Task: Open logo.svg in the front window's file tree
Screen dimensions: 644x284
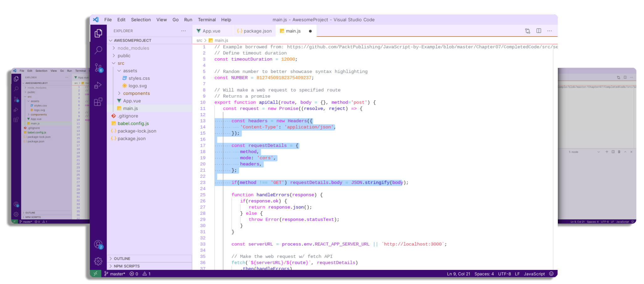Action: tap(149, 86)
